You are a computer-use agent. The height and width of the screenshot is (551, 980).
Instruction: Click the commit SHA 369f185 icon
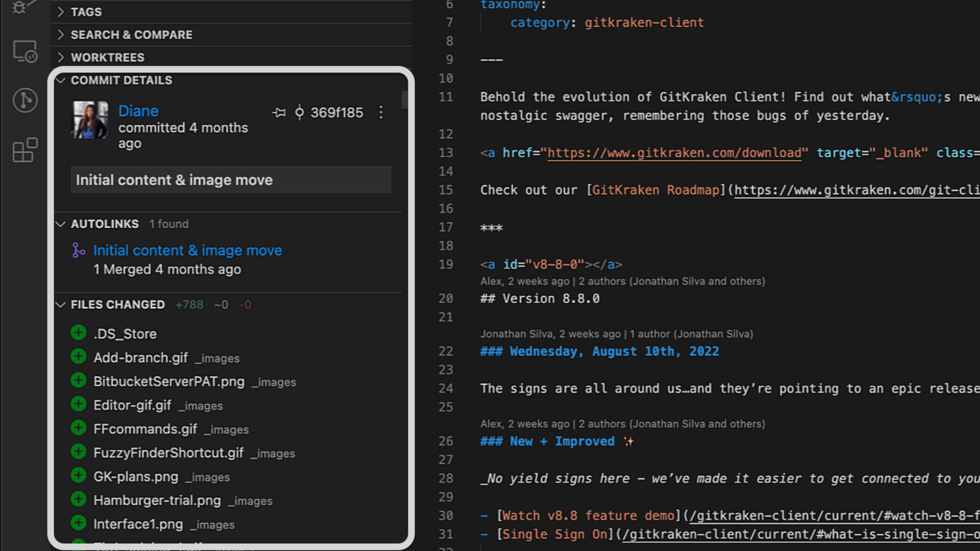[300, 112]
